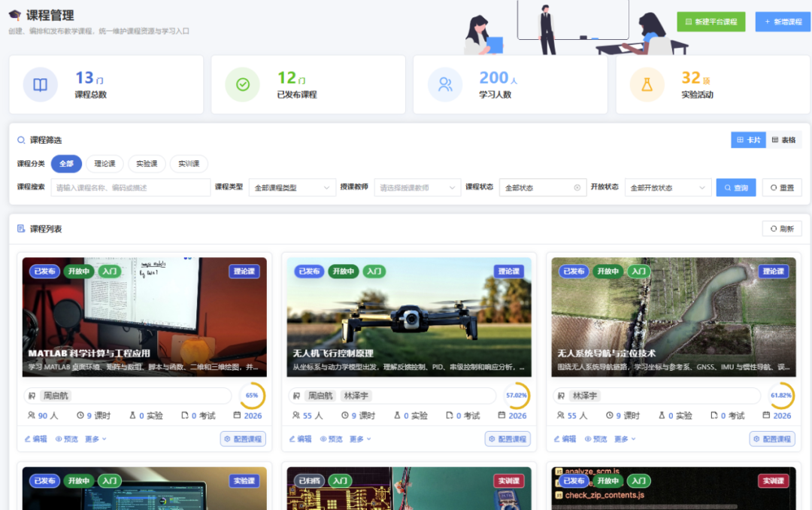The height and width of the screenshot is (510, 812).
Task: Refresh the course list with 刷新
Action: click(x=782, y=229)
